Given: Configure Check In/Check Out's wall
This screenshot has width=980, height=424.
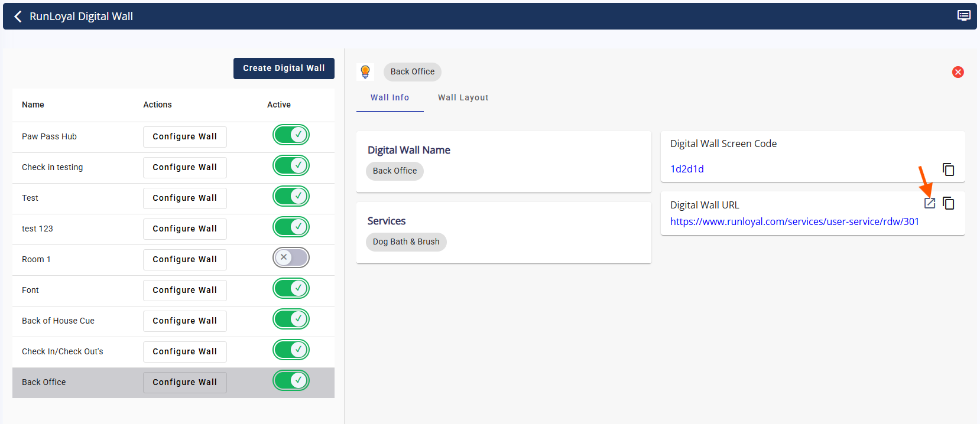Looking at the screenshot, I should (185, 351).
